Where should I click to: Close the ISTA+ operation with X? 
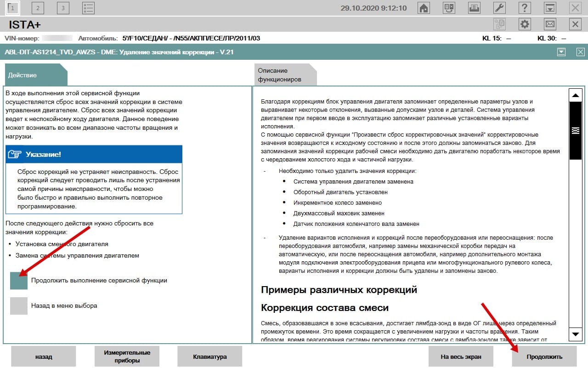(575, 24)
